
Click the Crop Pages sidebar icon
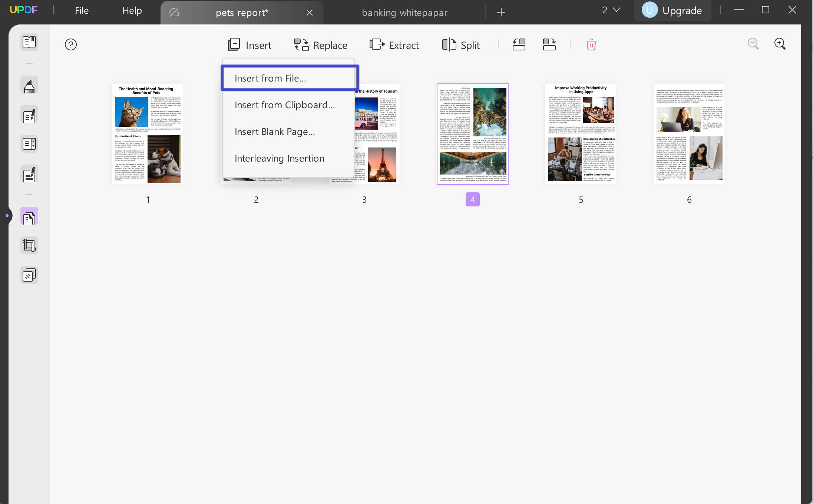coord(29,245)
